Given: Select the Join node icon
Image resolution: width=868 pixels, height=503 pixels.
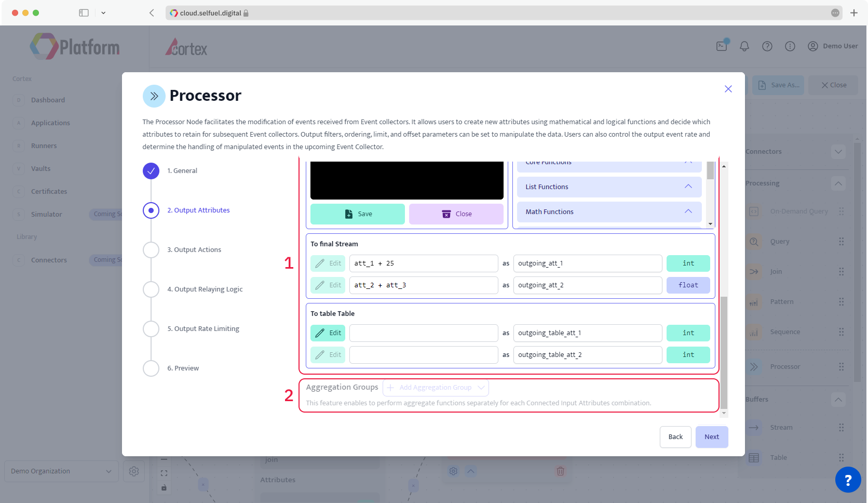Looking at the screenshot, I should point(754,272).
